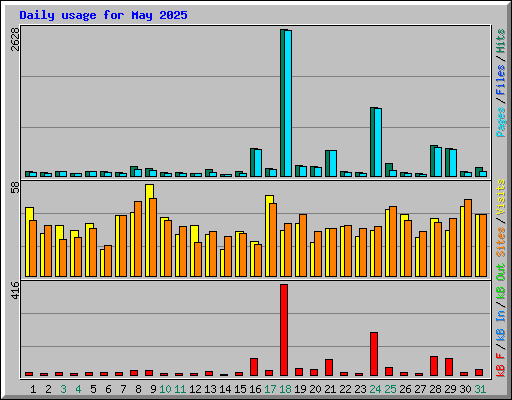This screenshot has width=512, height=400.
Task: Select day 4 on the x-axis
Action: click(x=78, y=389)
